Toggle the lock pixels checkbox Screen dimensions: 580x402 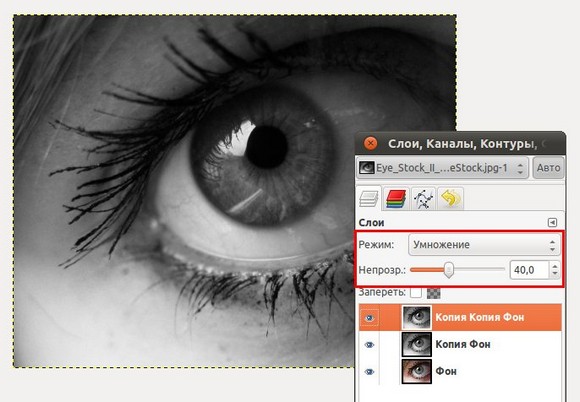(x=416, y=293)
